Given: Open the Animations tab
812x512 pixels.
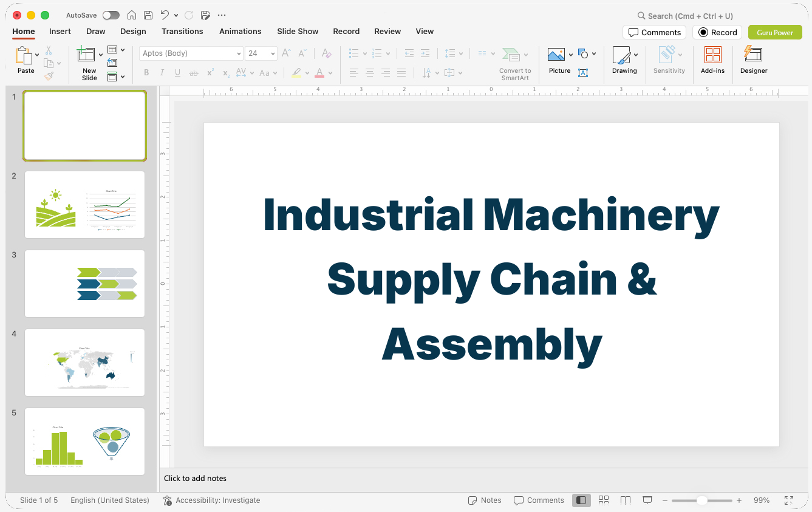Looking at the screenshot, I should (241, 32).
